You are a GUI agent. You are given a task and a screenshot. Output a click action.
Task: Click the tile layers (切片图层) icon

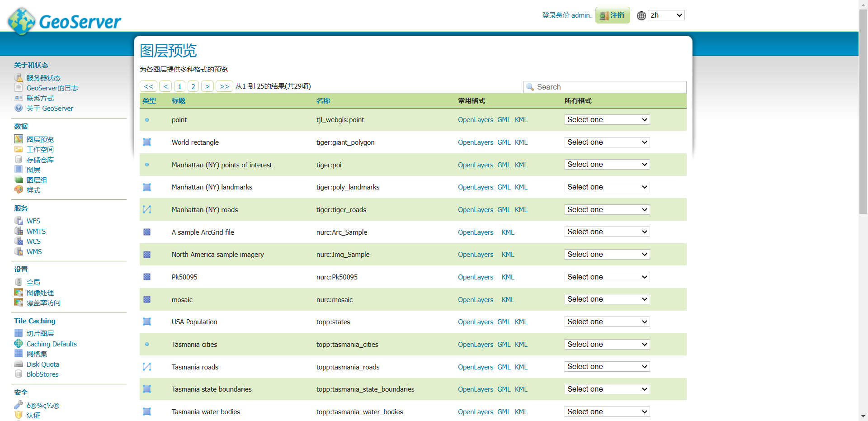[x=19, y=333]
